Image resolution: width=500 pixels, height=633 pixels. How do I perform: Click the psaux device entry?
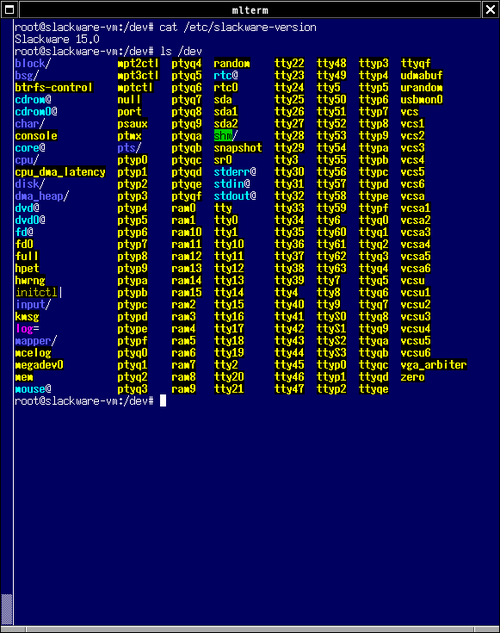(x=132, y=124)
